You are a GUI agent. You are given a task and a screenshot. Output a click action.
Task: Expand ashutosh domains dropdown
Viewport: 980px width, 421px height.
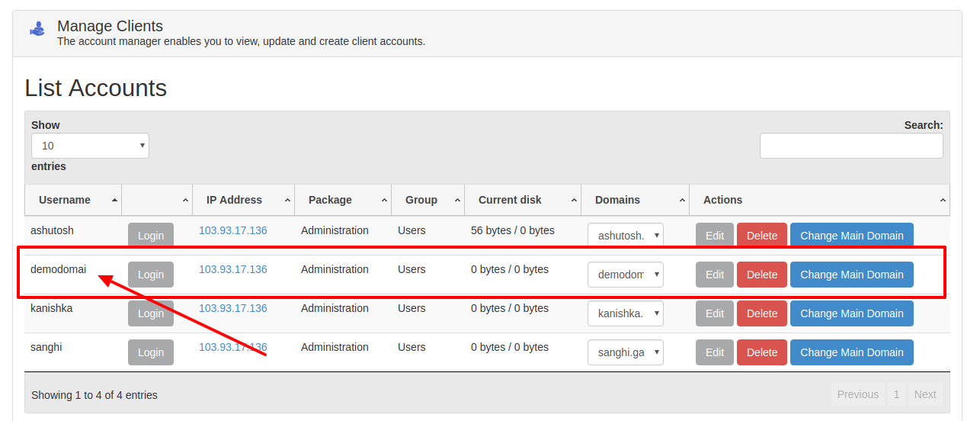click(x=626, y=236)
